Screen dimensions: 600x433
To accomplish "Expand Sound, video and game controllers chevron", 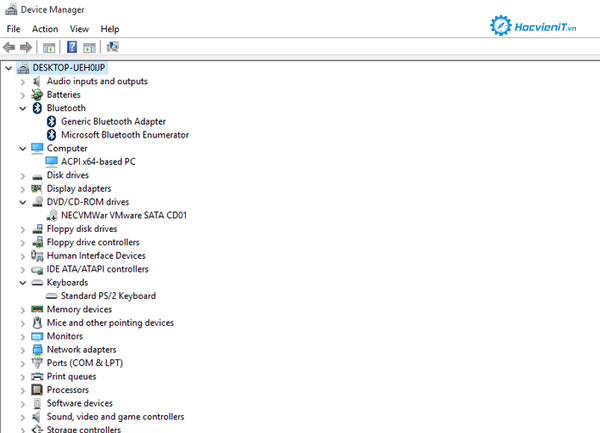I will click(x=23, y=417).
